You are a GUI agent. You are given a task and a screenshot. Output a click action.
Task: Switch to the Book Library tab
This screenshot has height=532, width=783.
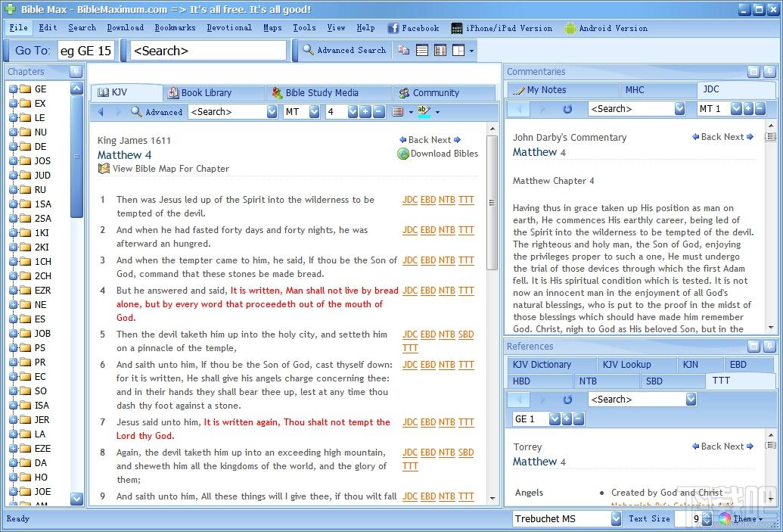(214, 92)
